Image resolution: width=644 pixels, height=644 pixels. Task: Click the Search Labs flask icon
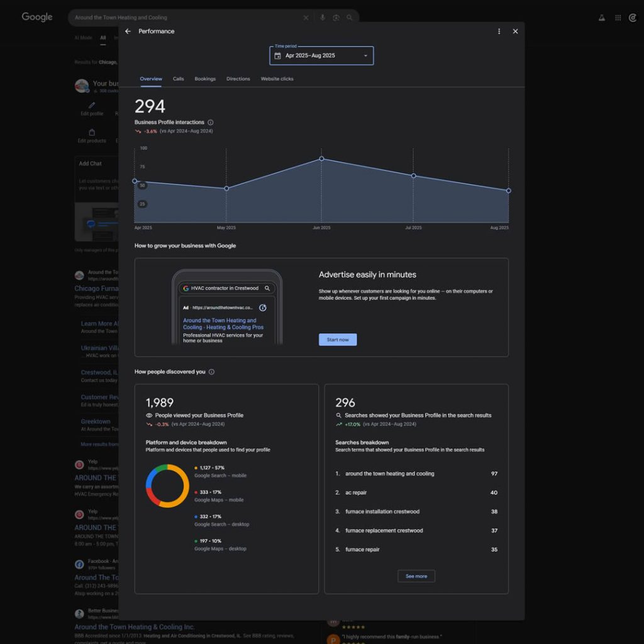pos(602,18)
